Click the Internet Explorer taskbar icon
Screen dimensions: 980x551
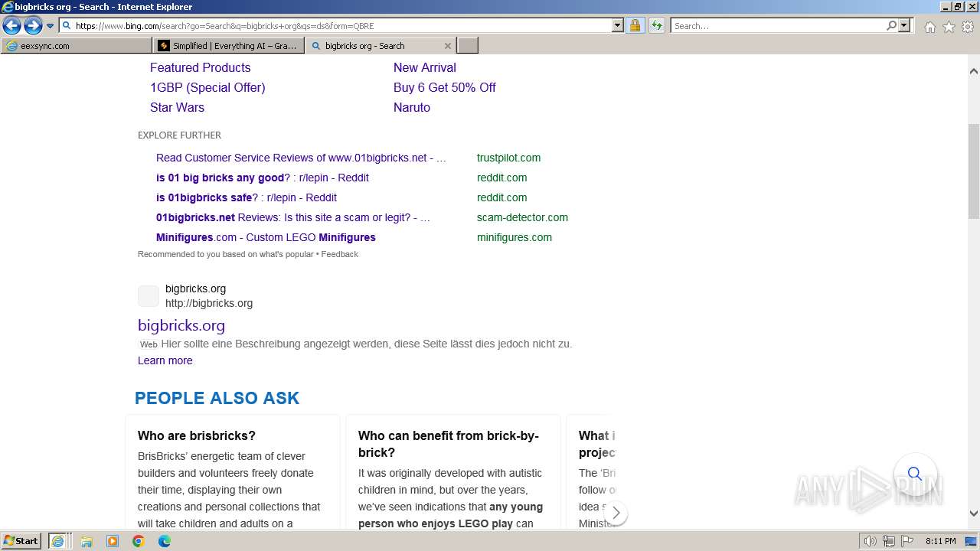coord(57,541)
